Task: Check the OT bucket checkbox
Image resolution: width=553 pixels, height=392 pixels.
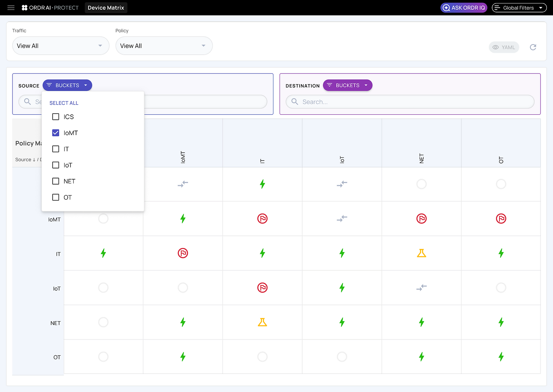Action: [56, 197]
